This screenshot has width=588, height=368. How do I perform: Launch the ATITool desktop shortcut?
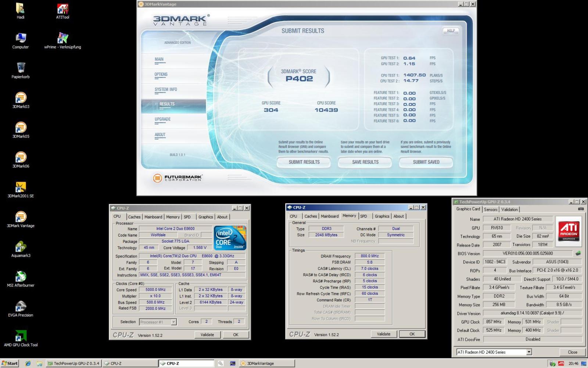(62, 11)
